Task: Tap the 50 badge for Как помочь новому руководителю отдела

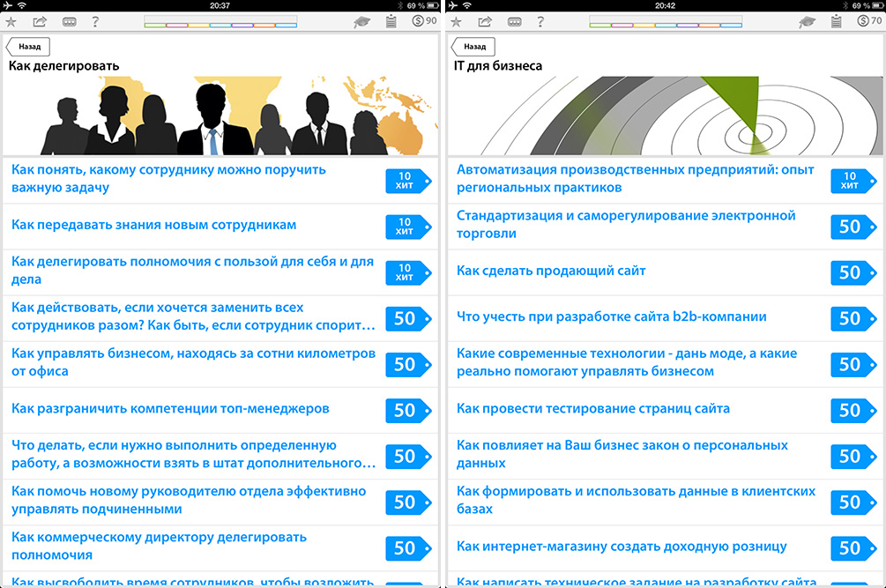Action: click(x=408, y=502)
